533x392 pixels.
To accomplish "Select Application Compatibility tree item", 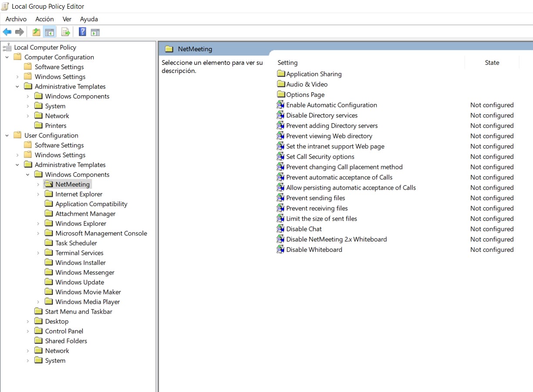I will 91,204.
